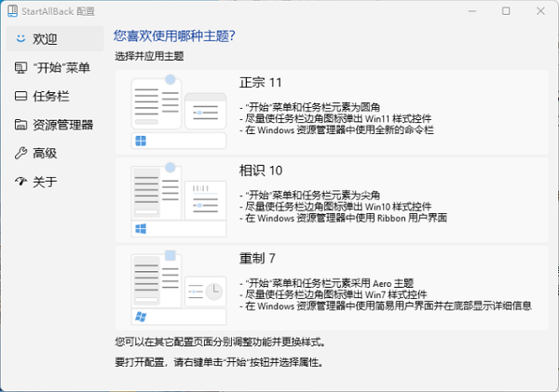559x392 pixels.
Task: Click the "开始"菜单 sidebar icon
Action: click(x=20, y=68)
